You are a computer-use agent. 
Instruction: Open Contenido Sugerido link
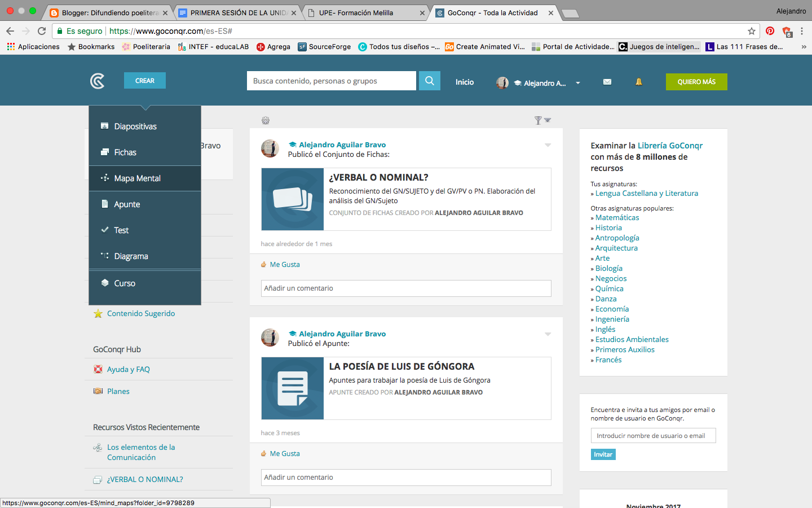coord(141,313)
